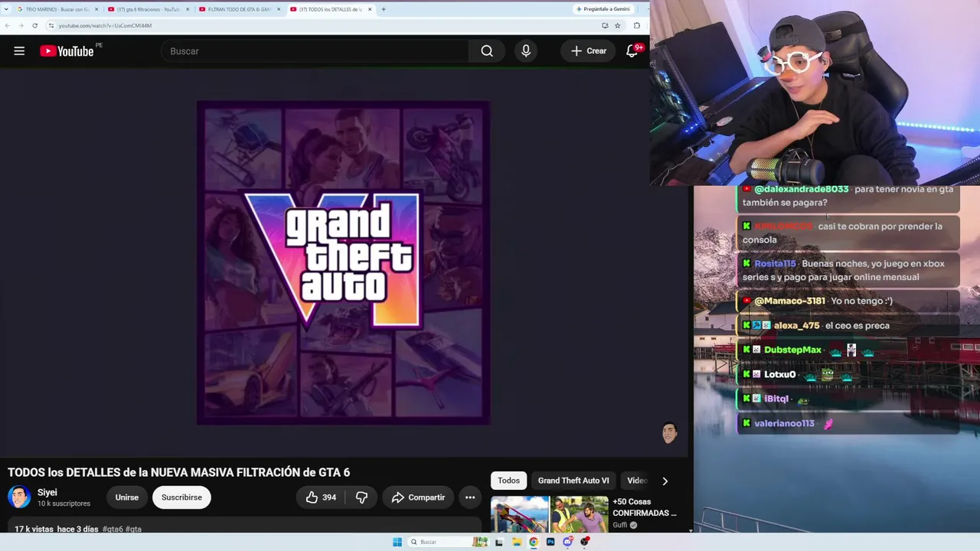Click the 17 k vistas text
The width and height of the screenshot is (980, 551).
[x=34, y=529]
